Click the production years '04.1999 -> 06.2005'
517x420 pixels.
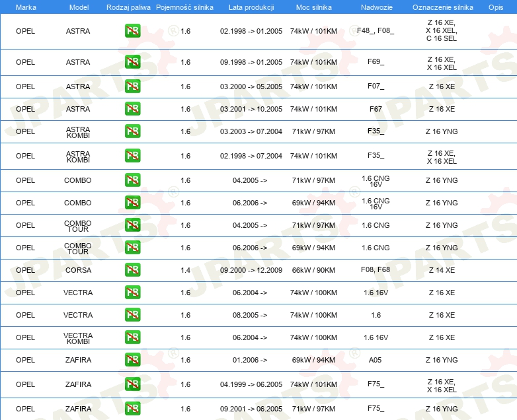251,384
